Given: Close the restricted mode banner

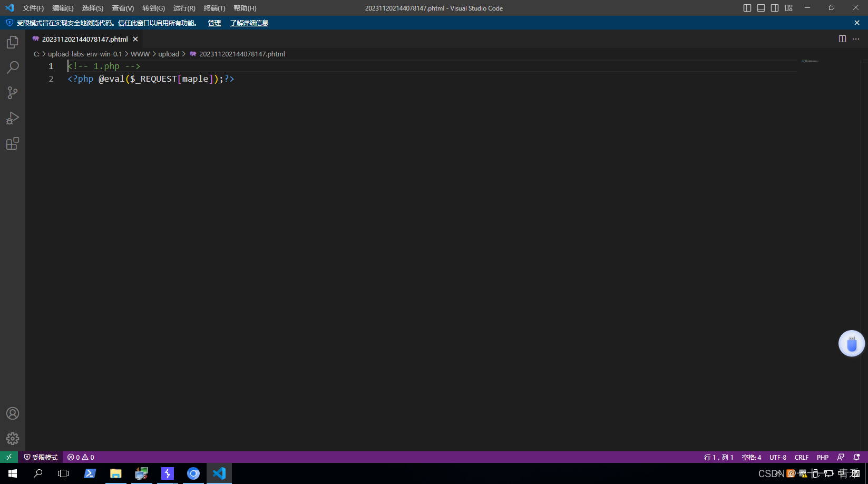Looking at the screenshot, I should [857, 23].
